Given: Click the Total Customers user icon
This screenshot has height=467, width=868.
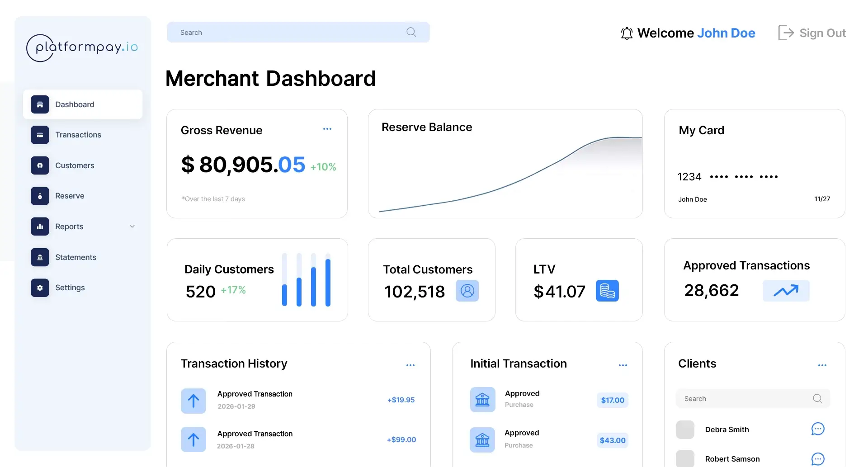Looking at the screenshot, I should pyautogui.click(x=467, y=291).
